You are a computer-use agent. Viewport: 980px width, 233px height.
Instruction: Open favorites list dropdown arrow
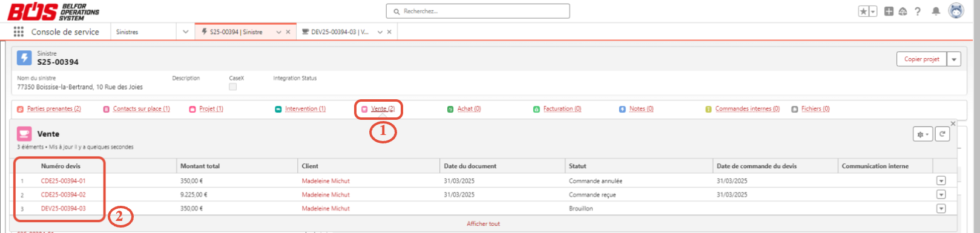873,11
